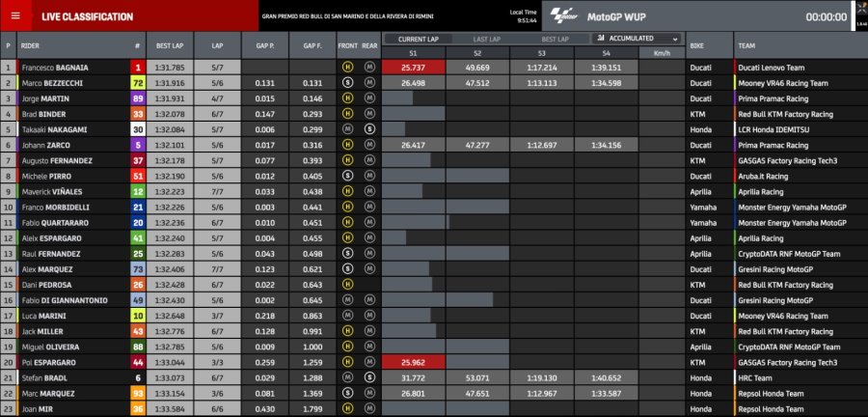The image size is (868, 417).
Task: Click Oliveira's rear tyre M icon
Action: point(369,347)
